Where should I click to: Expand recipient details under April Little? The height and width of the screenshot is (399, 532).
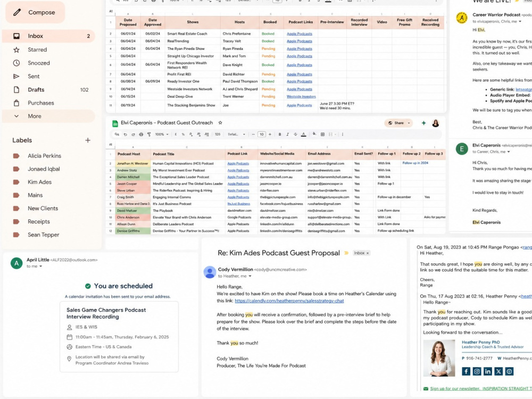41,267
